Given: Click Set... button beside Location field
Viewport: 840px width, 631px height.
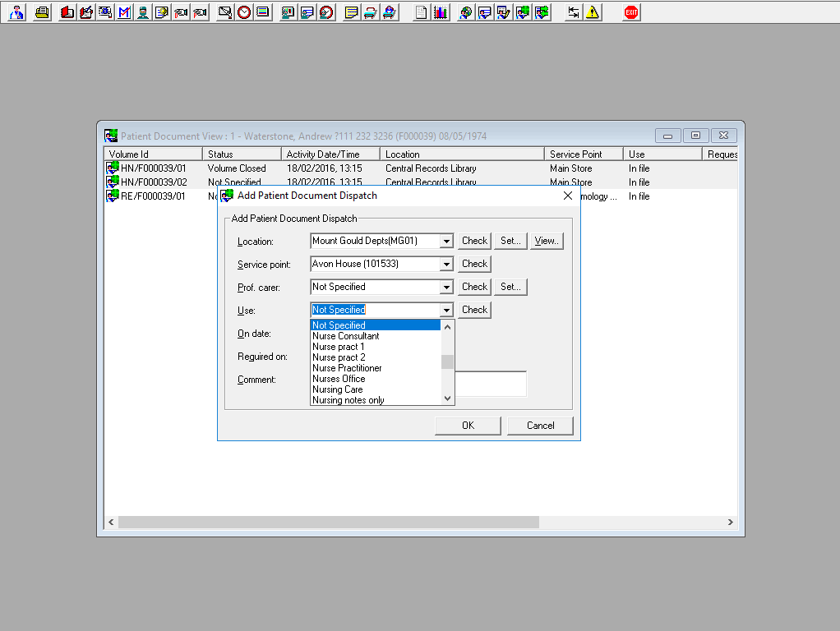Looking at the screenshot, I should tap(510, 241).
